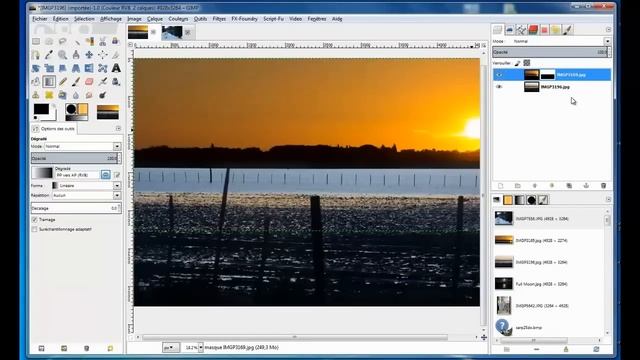Click the new layer button in Layers dock
Screen dimensions: 640x360
click(500, 186)
